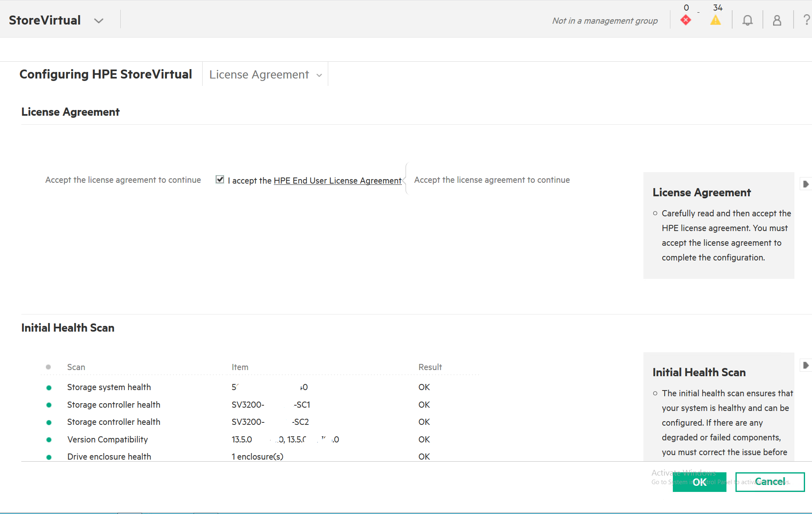The width and height of the screenshot is (812, 514).
Task: Click the yellow warning alerts triangle icon
Action: [x=715, y=20]
